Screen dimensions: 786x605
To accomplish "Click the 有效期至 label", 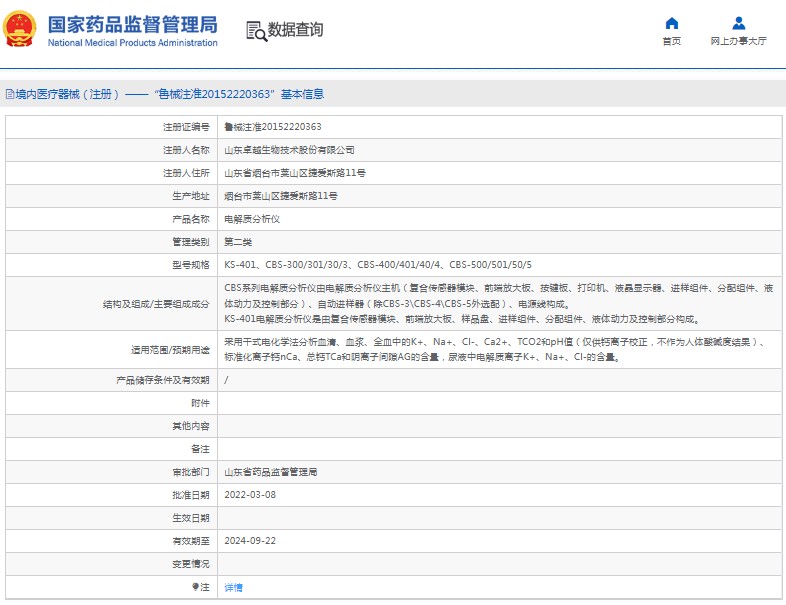I will click(x=191, y=541).
